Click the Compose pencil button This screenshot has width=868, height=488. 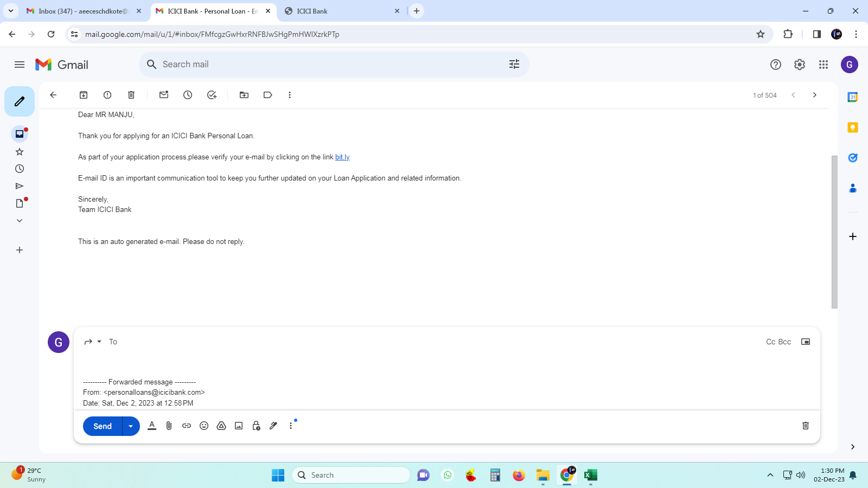tap(20, 101)
